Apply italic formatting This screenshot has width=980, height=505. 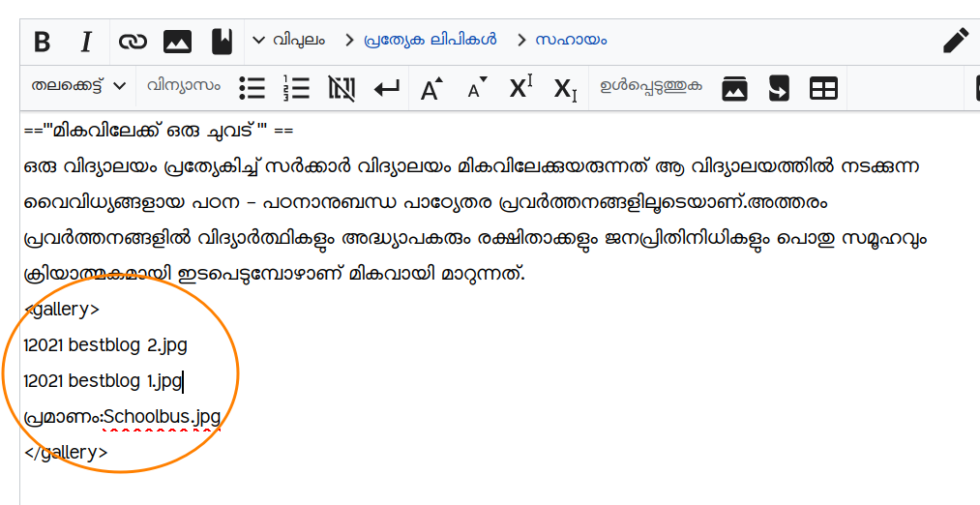click(x=86, y=42)
